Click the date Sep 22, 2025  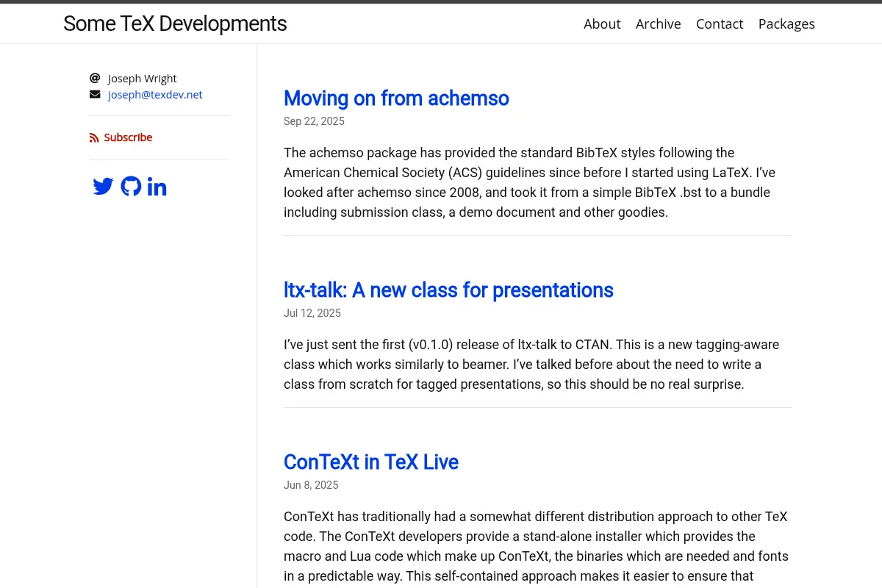tap(314, 121)
